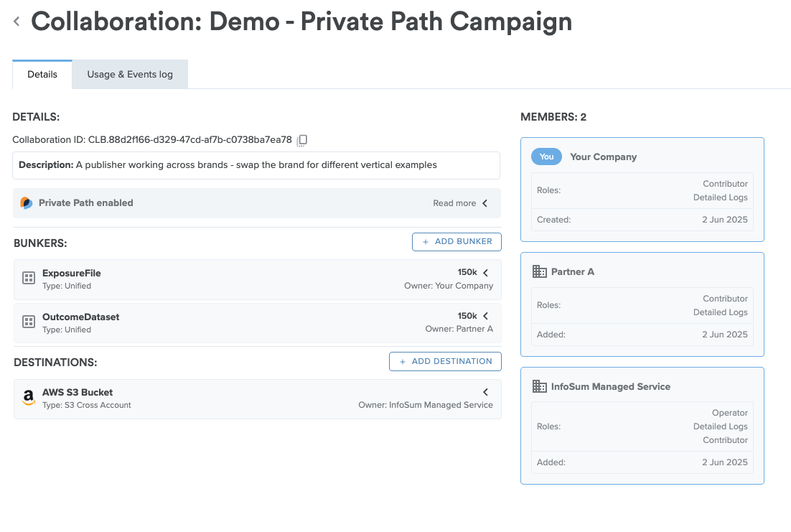Click 'Type: S3 Cross Account' text
The height and width of the screenshot is (532, 791).
pos(87,406)
